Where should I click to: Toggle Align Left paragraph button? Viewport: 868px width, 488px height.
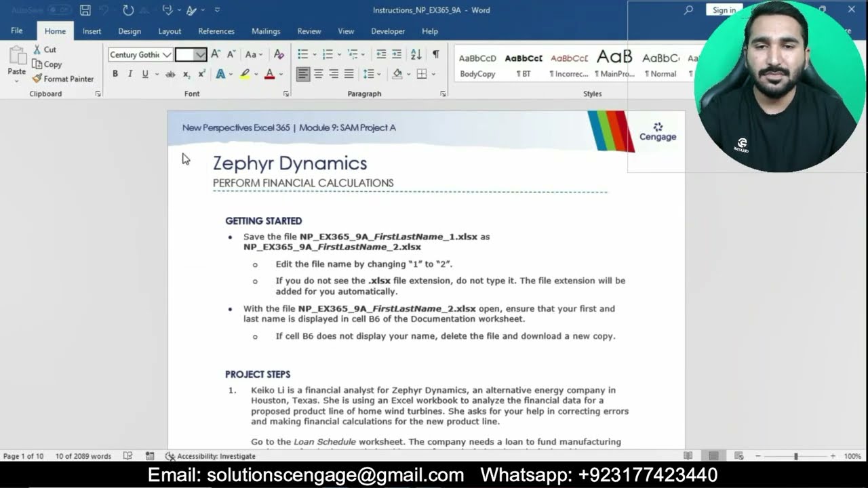click(302, 74)
